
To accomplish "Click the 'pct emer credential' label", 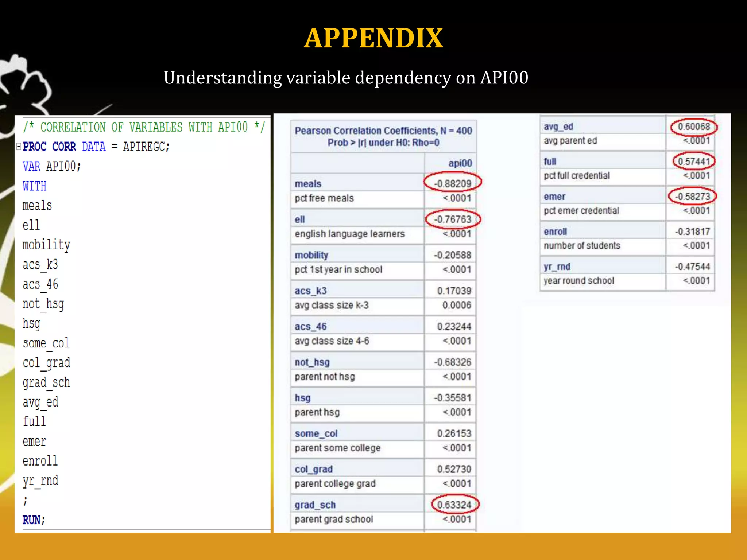I will [581, 211].
